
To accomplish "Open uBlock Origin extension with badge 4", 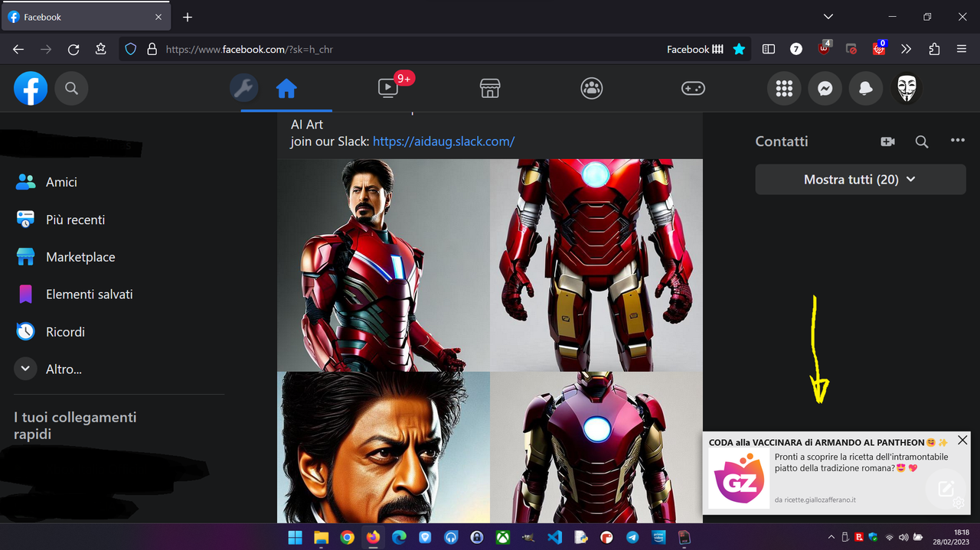I will (825, 48).
